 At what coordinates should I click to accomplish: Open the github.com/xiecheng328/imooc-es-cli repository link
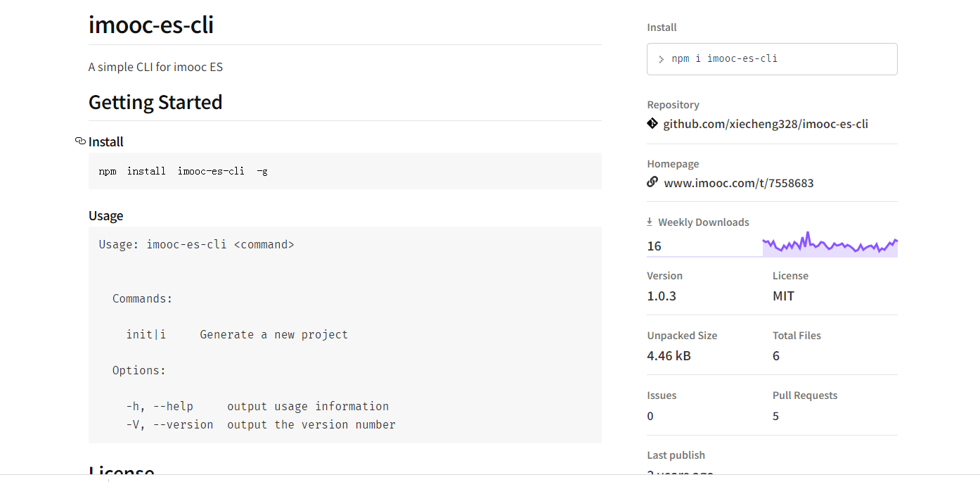(765, 124)
